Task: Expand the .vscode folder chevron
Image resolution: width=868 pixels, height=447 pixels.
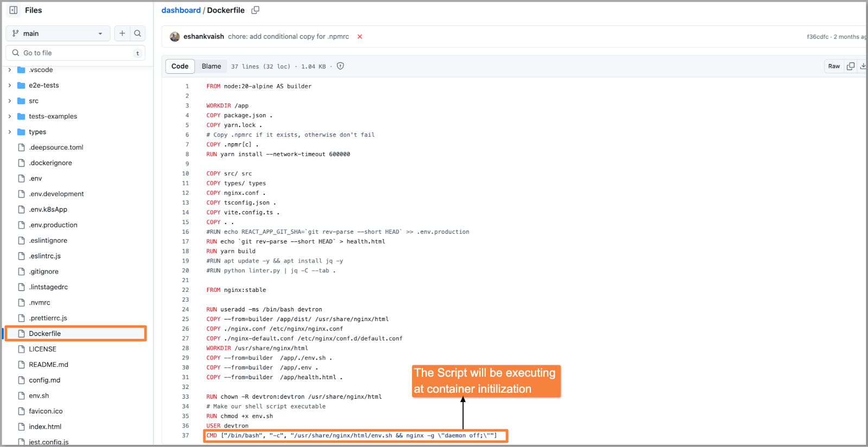Action: click(x=10, y=70)
